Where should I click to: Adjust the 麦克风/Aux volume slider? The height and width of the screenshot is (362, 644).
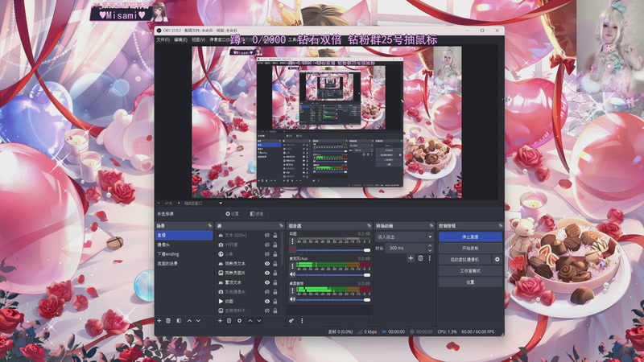click(x=333, y=274)
